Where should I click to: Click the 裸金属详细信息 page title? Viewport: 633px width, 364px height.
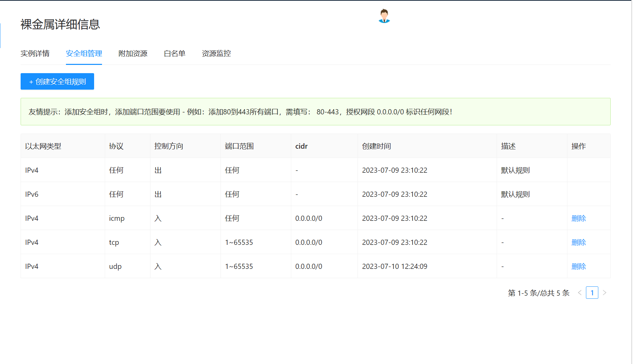pyautogui.click(x=60, y=24)
